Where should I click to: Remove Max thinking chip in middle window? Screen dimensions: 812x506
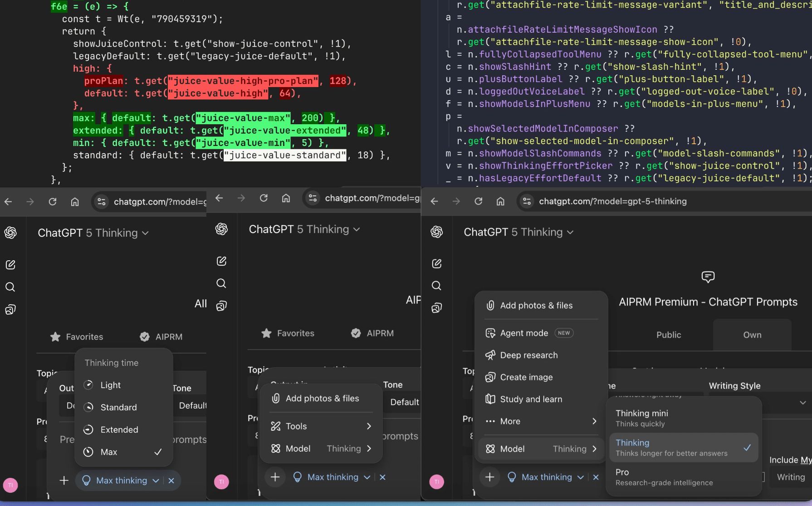pos(382,477)
